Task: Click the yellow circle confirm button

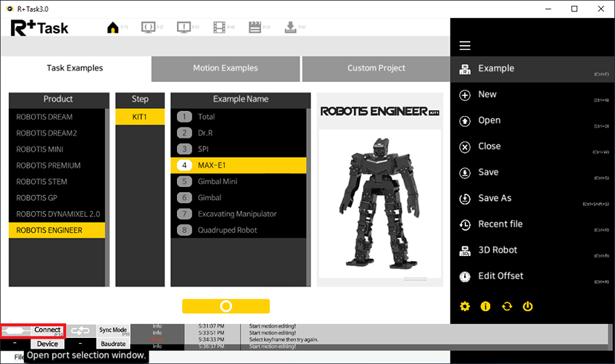Action: [226, 306]
